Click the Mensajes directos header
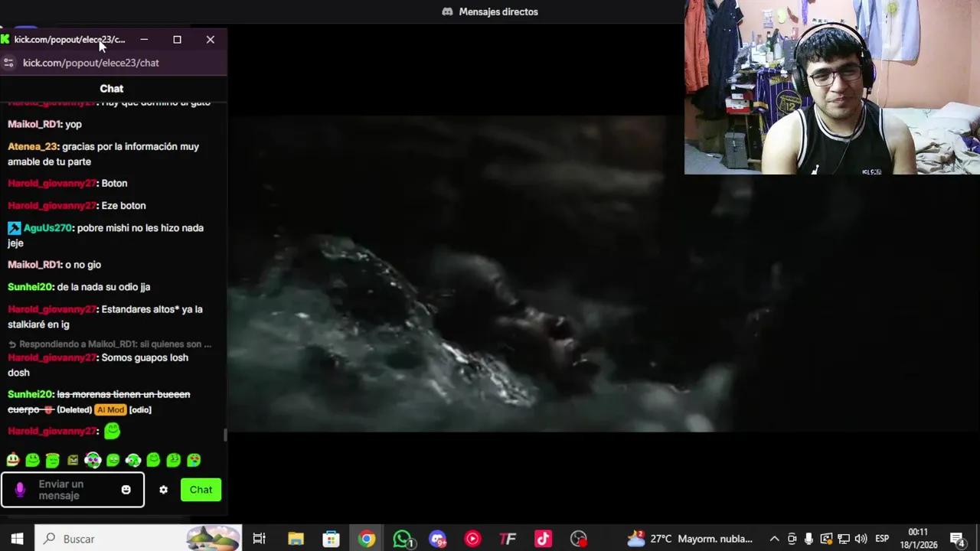The width and height of the screenshot is (980, 551). (x=498, y=11)
